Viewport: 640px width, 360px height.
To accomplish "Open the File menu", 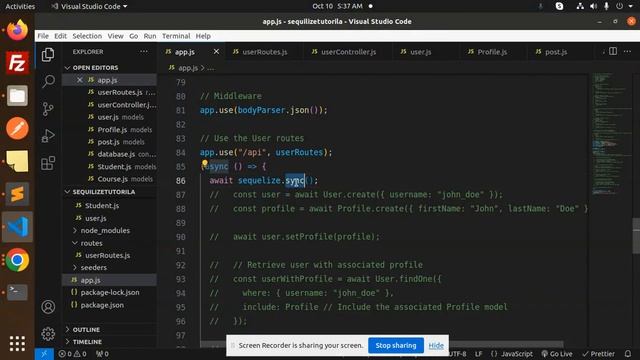I will [43, 36].
